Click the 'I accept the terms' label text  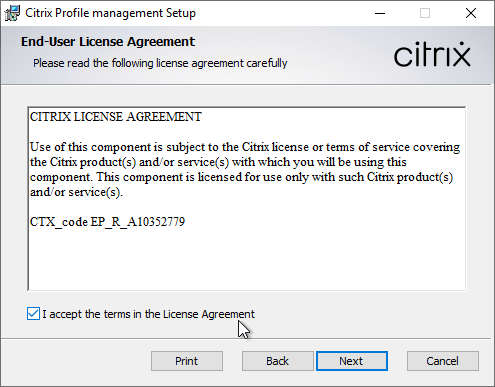148,314
